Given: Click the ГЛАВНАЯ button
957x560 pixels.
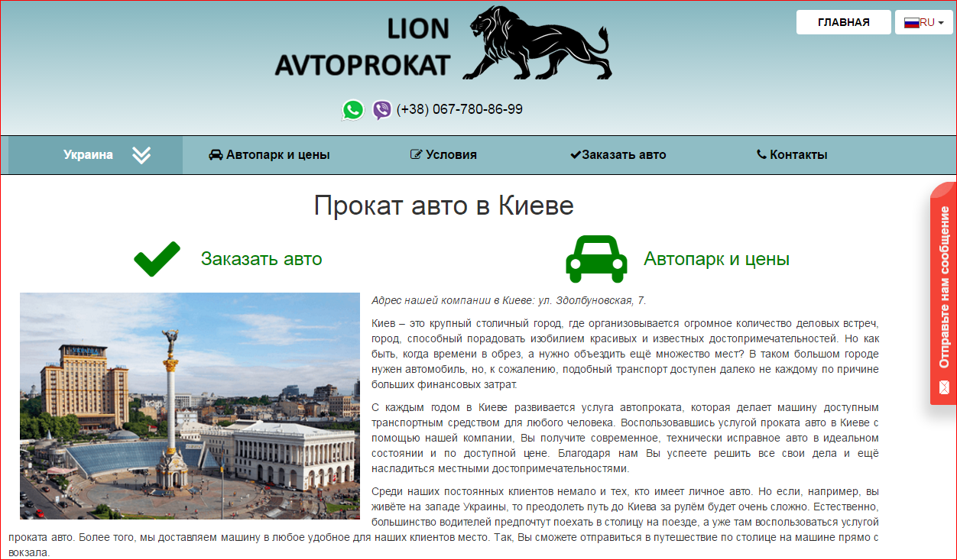Looking at the screenshot, I should tap(844, 22).
